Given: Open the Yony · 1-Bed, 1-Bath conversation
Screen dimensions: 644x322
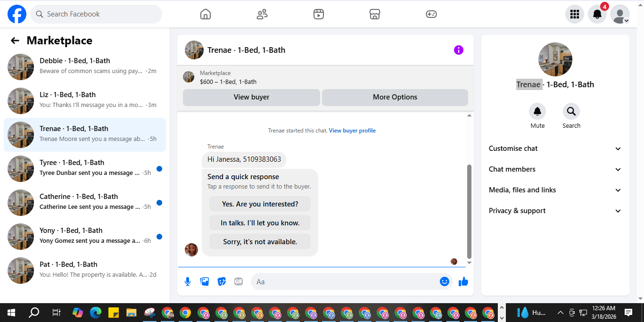Looking at the screenshot, I should click(x=85, y=237).
